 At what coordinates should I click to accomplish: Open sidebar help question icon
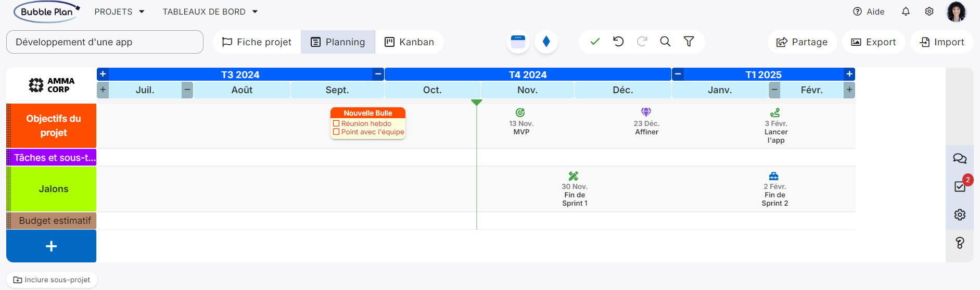coord(960,243)
